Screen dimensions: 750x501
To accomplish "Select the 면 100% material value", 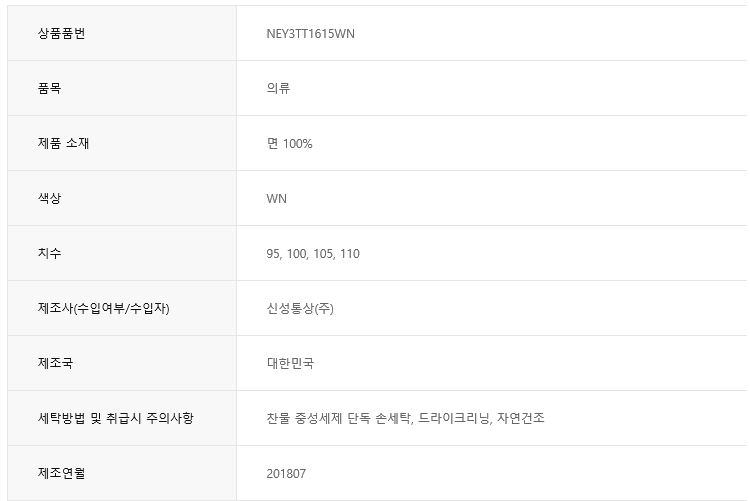I will [x=289, y=143].
